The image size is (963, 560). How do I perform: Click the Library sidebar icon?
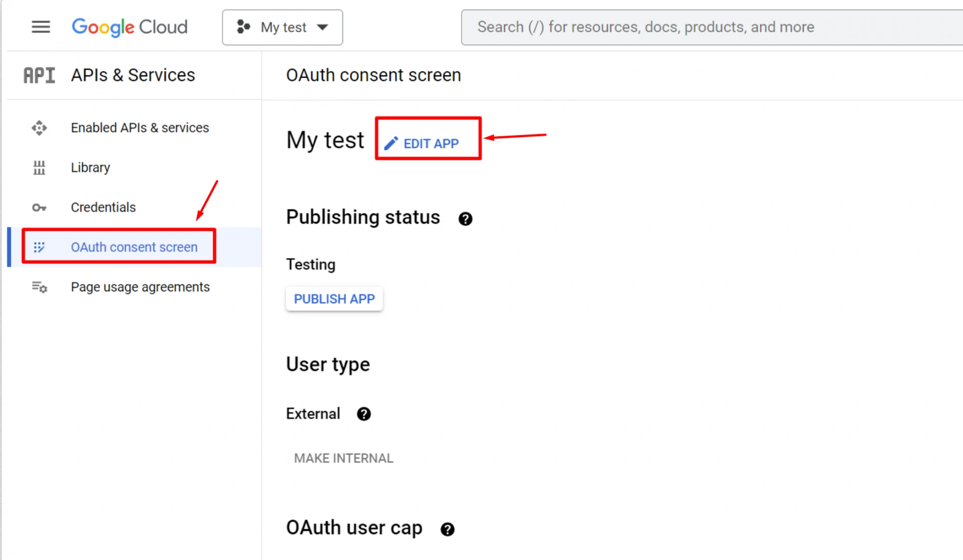39,168
